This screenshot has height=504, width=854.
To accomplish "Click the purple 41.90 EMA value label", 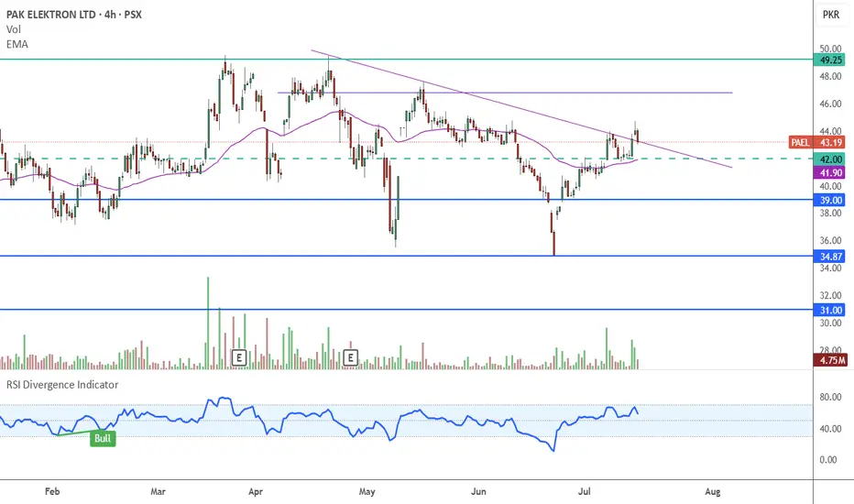I will pyautogui.click(x=829, y=172).
